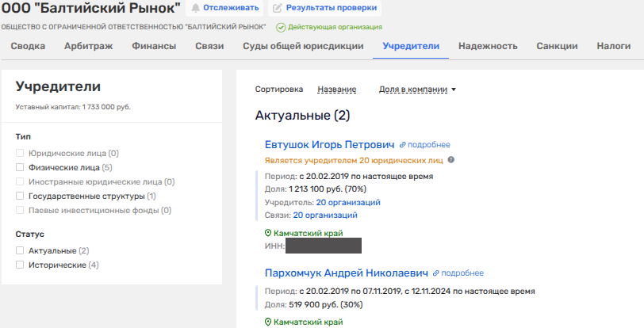The height and width of the screenshot is (328, 644).
Task: Open Результаты проверки
Action: pyautogui.click(x=325, y=8)
